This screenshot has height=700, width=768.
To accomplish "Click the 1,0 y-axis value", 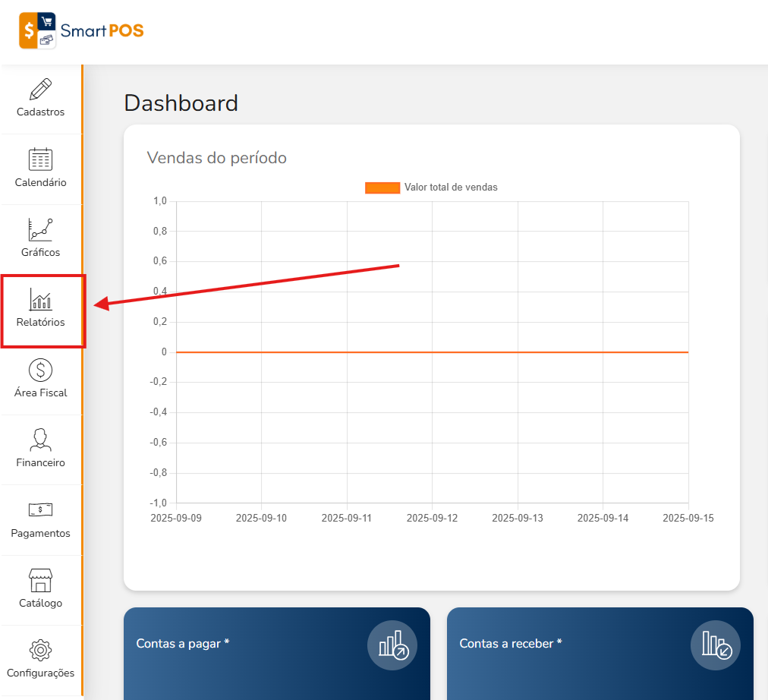I will pyautogui.click(x=160, y=201).
